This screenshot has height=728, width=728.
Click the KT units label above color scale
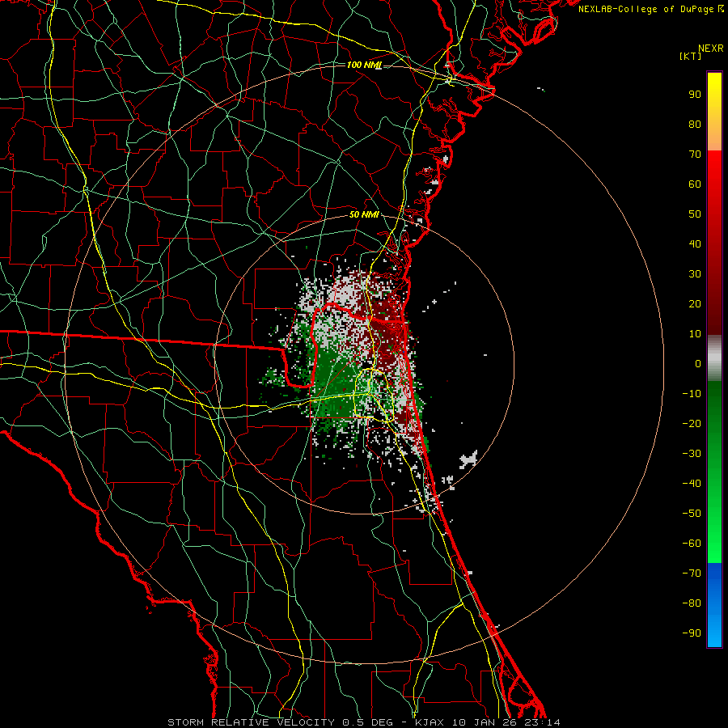(690, 56)
